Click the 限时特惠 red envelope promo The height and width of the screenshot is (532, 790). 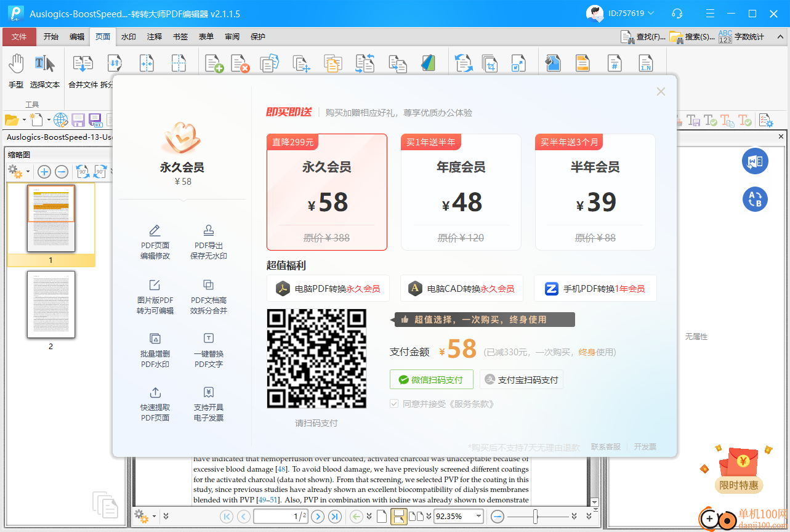click(738, 470)
